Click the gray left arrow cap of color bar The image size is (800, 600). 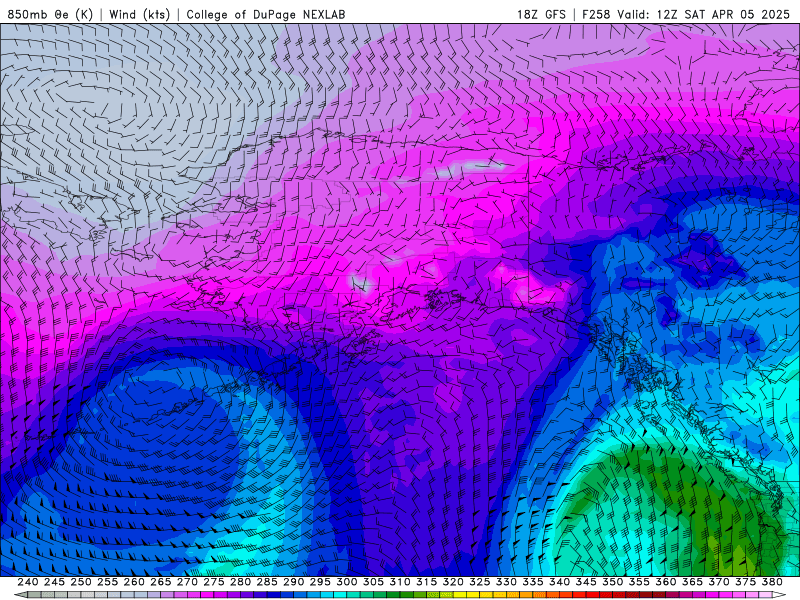pos(20,595)
